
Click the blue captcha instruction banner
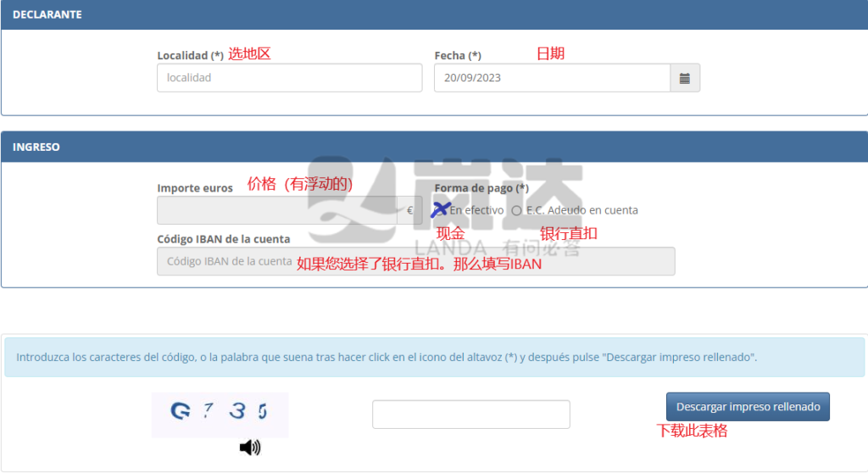434,357
